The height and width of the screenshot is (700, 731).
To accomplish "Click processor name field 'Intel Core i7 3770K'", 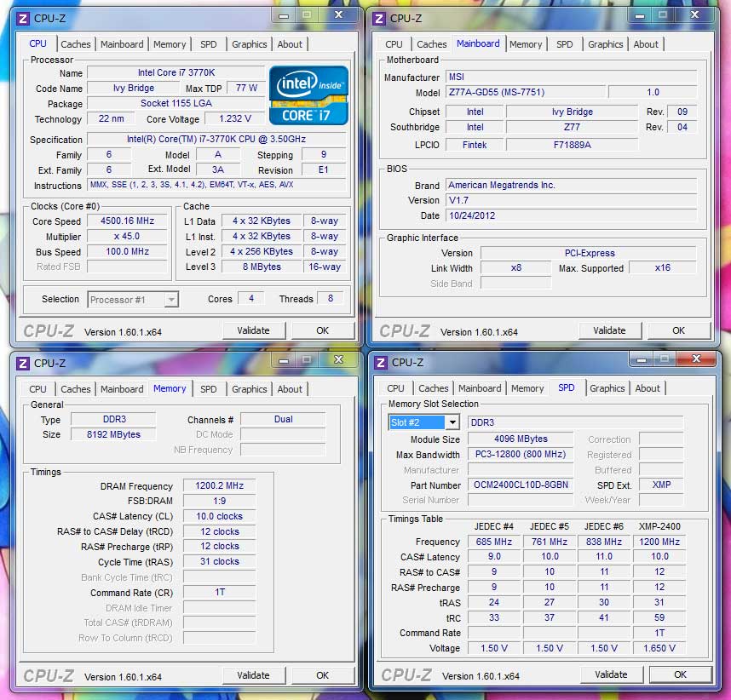I will click(x=176, y=72).
